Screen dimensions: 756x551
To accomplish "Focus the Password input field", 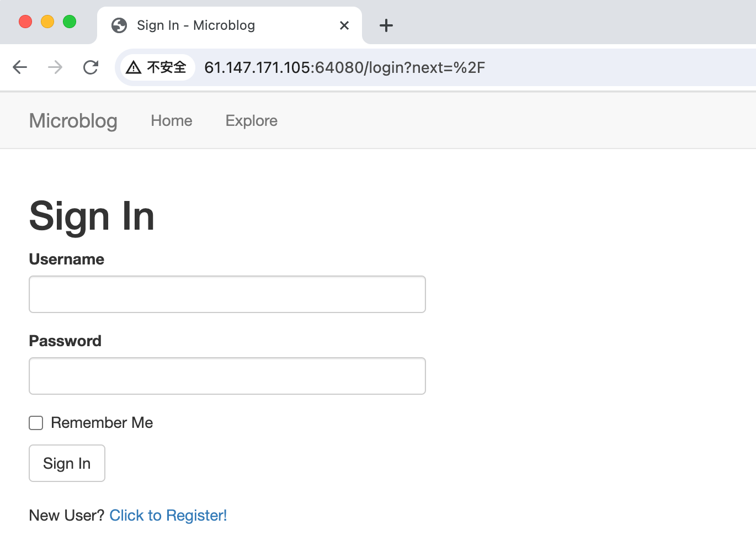I will [227, 376].
